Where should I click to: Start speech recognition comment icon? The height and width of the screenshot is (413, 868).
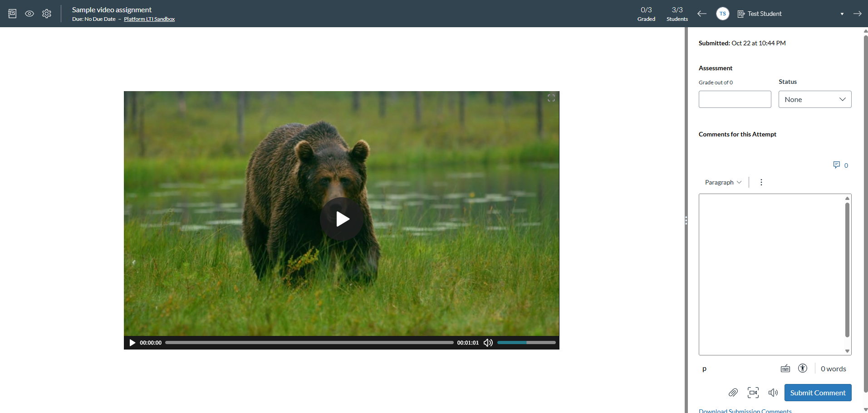[x=773, y=393]
